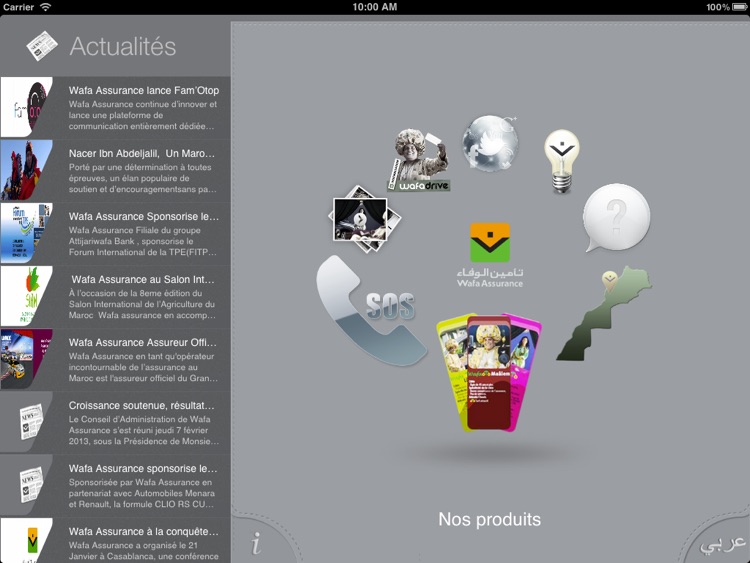Tap the Wi-Fi status icon

pos(45,7)
